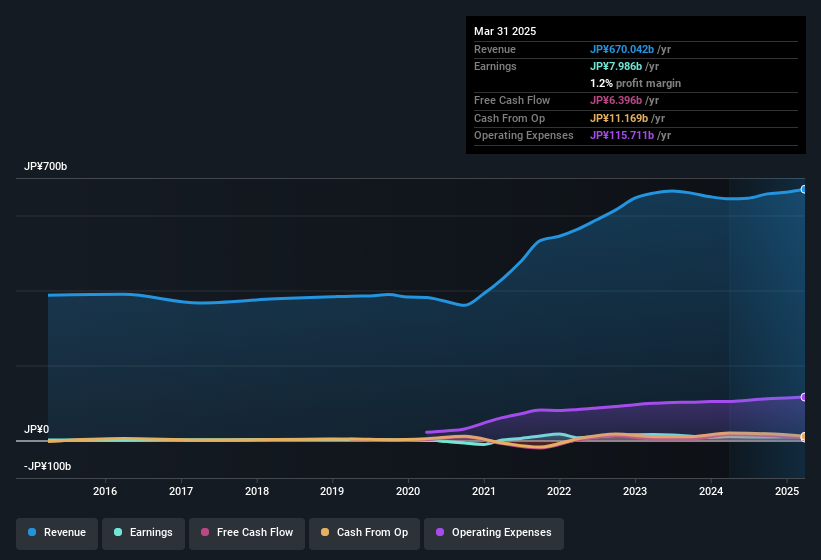Click the Revenue label in tooltip
The height and width of the screenshot is (560, 821).
(x=495, y=49)
